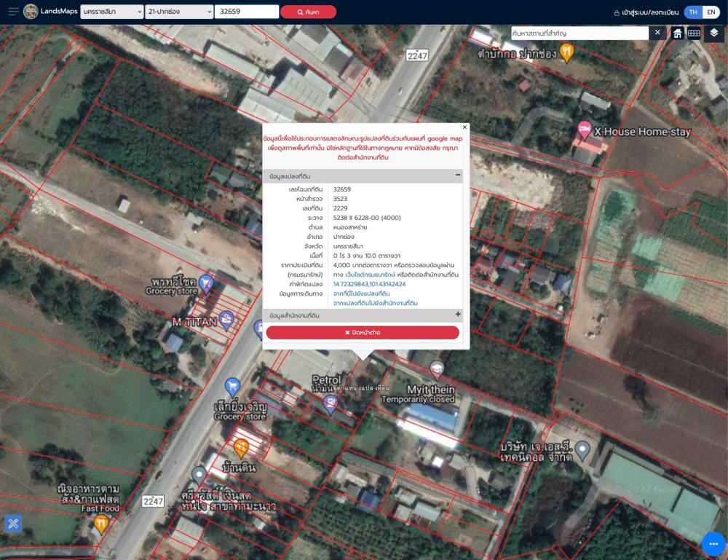Click the M TITAN shop pin
The image size is (728, 560).
[x=226, y=320]
